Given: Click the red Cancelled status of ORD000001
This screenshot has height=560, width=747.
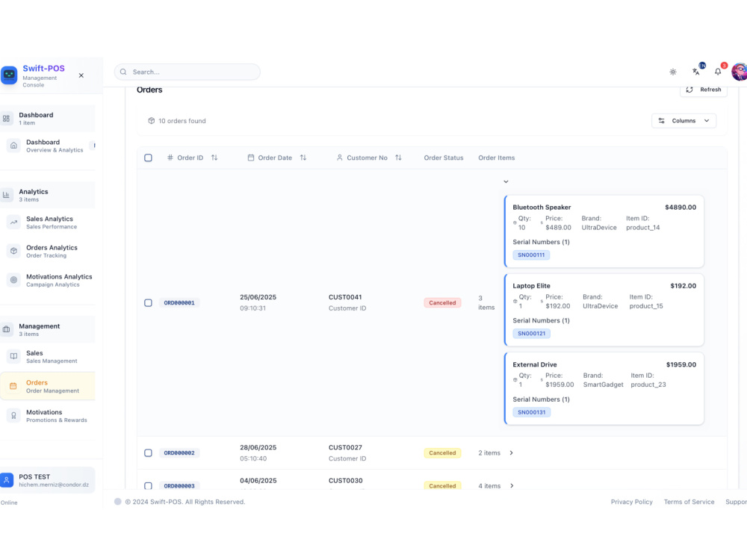Looking at the screenshot, I should (442, 303).
